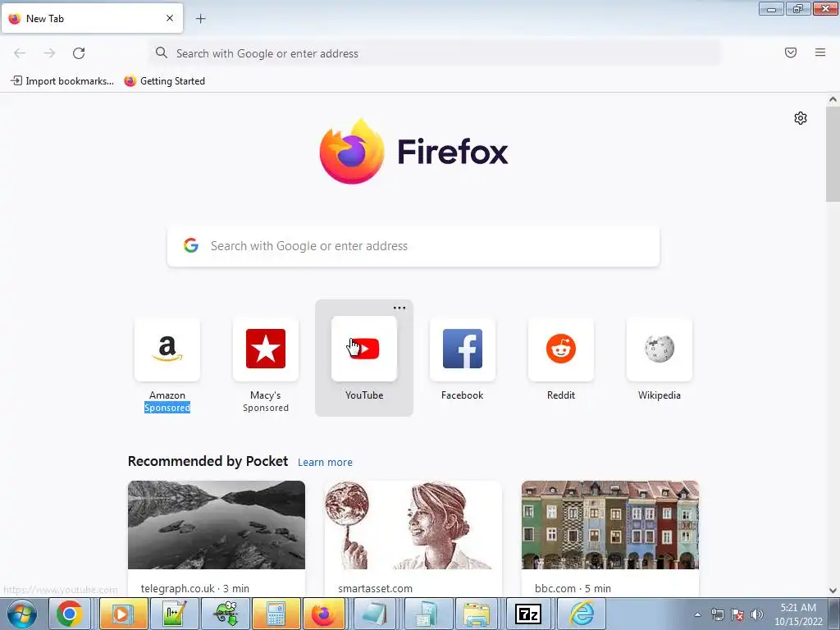Open the Wikipedia shortcut tile
This screenshot has height=630, width=840.
[x=659, y=349]
